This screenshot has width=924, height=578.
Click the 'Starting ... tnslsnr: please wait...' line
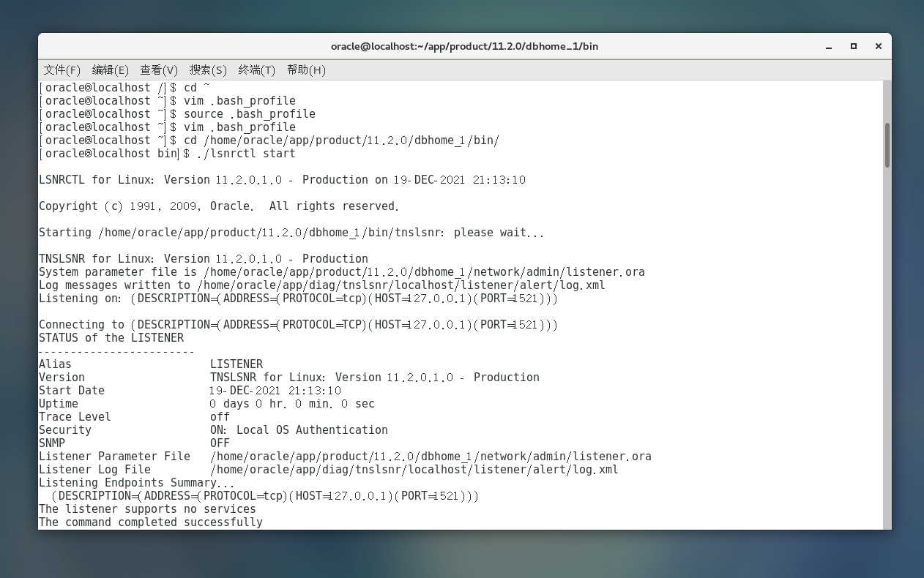click(291, 233)
